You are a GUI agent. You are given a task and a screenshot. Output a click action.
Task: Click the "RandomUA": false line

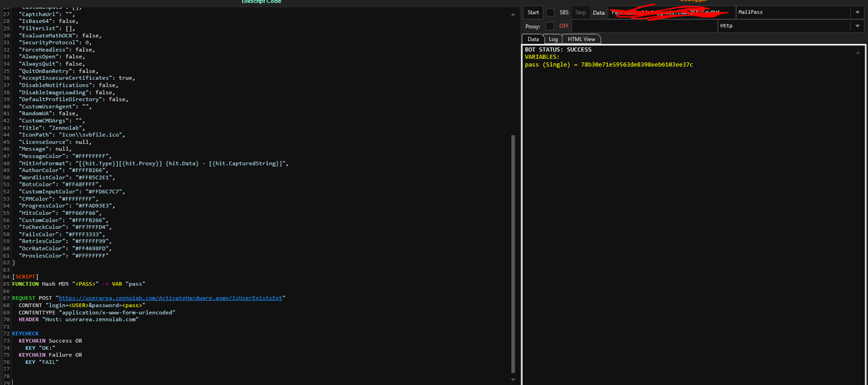(49, 114)
